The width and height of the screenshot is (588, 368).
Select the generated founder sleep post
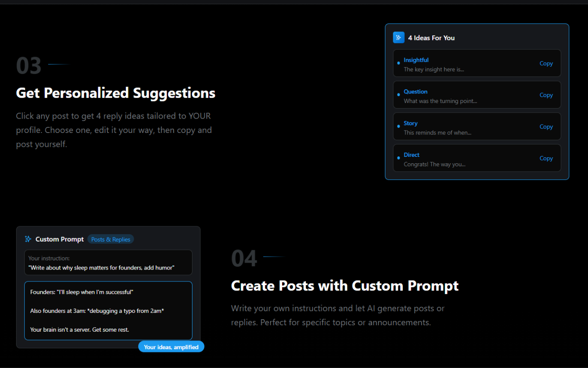[x=108, y=310]
